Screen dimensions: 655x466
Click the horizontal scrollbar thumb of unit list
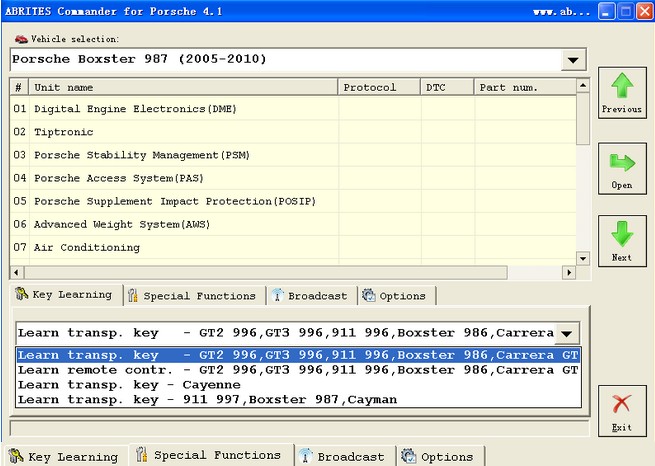(x=266, y=273)
